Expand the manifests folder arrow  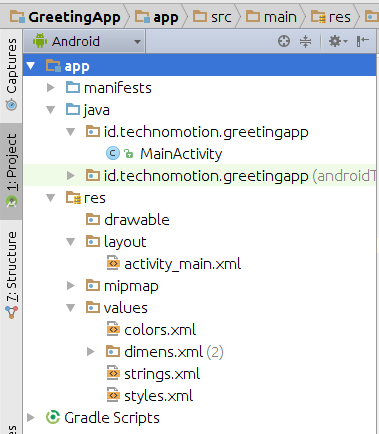click(x=51, y=88)
